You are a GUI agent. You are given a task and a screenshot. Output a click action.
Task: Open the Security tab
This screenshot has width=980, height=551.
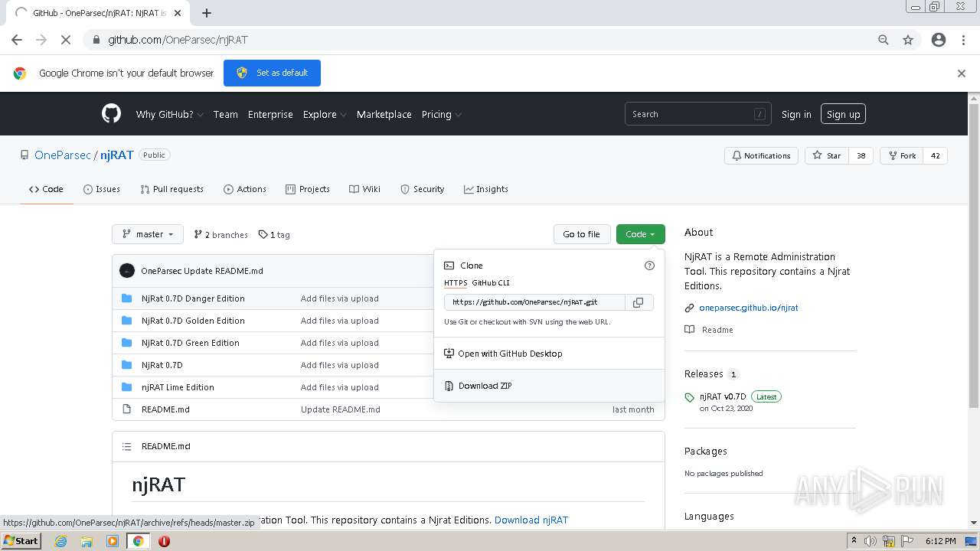click(x=423, y=189)
